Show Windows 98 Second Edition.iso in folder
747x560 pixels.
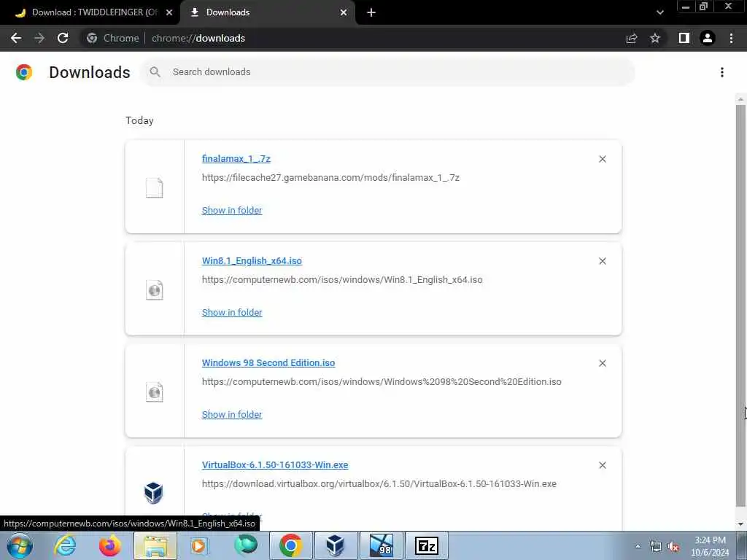(232, 414)
